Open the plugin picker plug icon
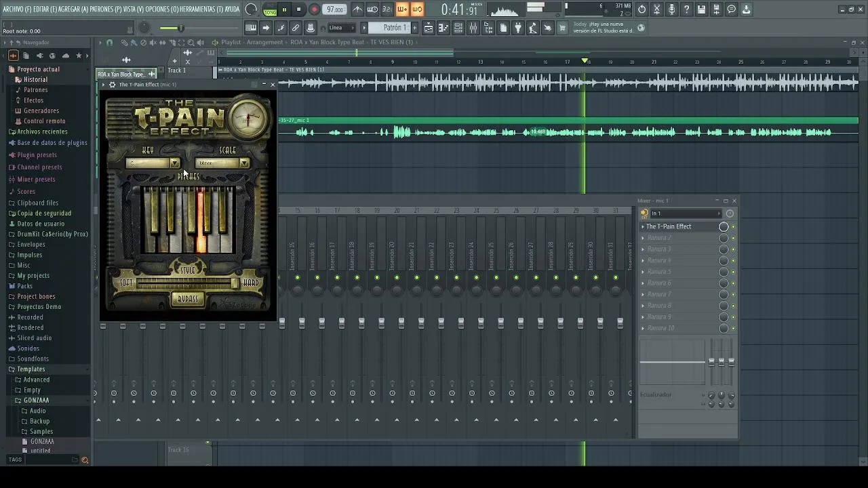Image resolution: width=868 pixels, height=488 pixels. pos(518,28)
